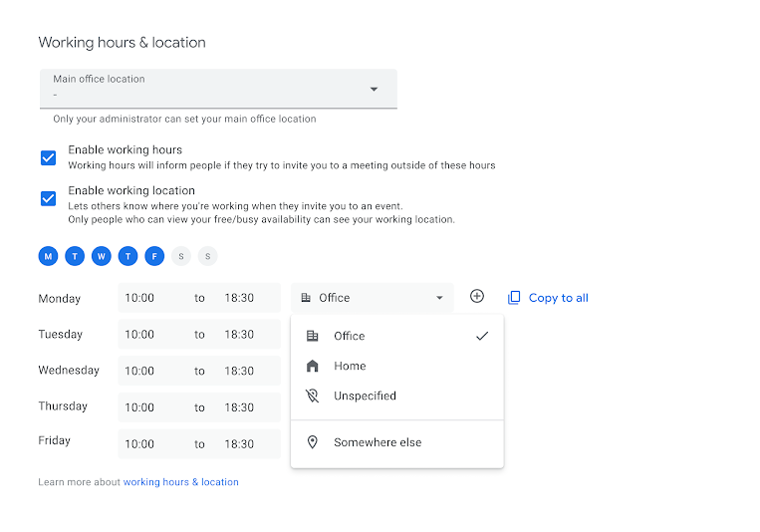Toggle the Wednesday (W) day circle

coord(102,256)
